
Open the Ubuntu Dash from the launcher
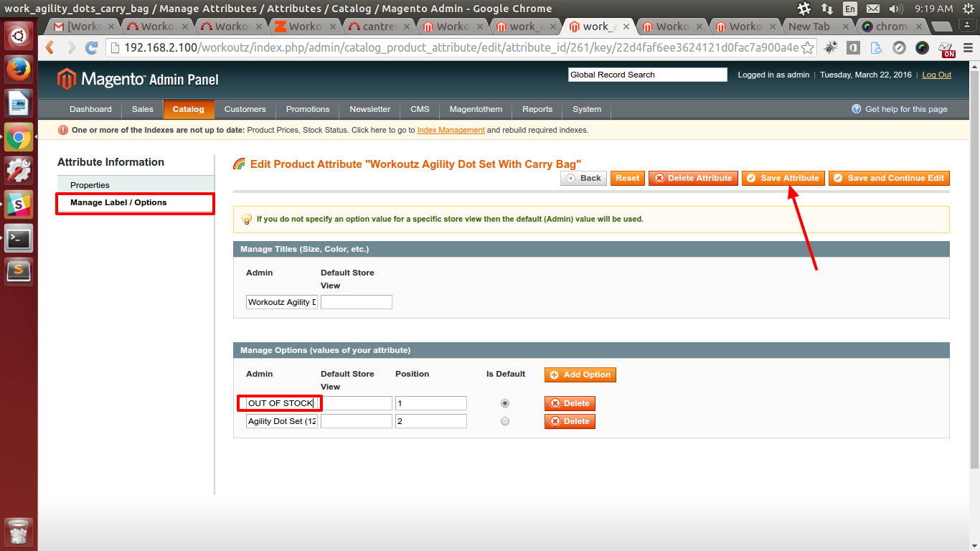19,34
